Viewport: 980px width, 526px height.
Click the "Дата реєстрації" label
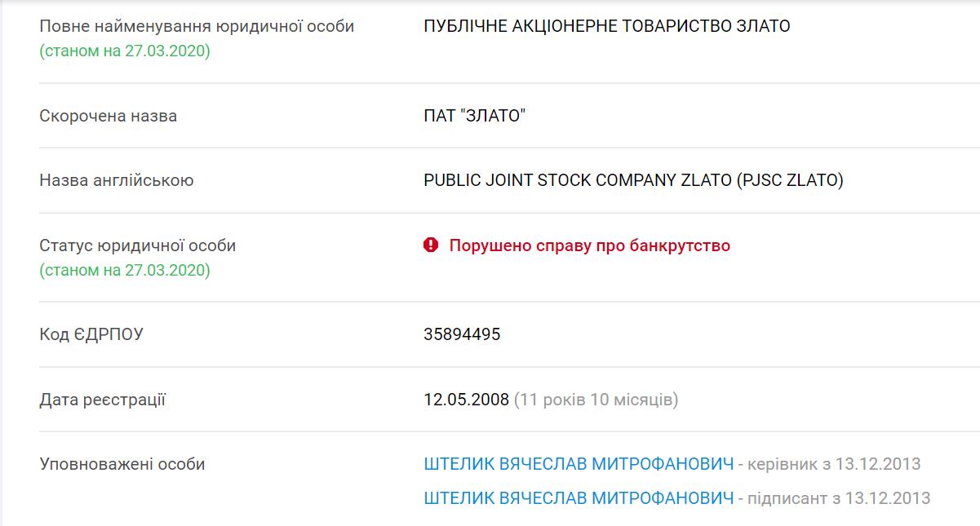coord(102,400)
